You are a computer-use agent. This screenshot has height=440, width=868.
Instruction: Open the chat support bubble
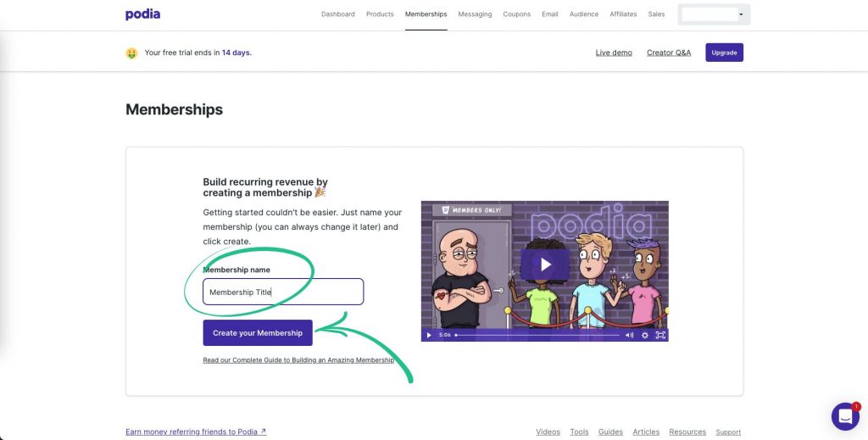click(x=845, y=416)
